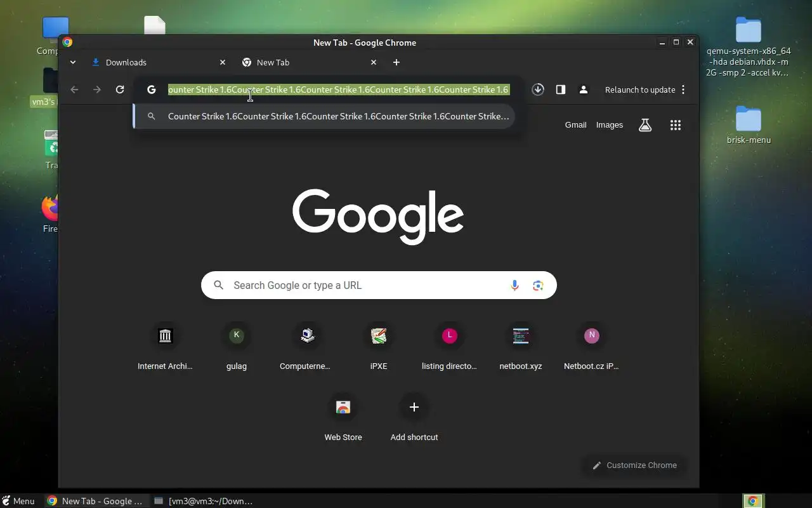Click the forward navigation arrow
Viewport: 812px width, 508px height.
click(x=97, y=90)
